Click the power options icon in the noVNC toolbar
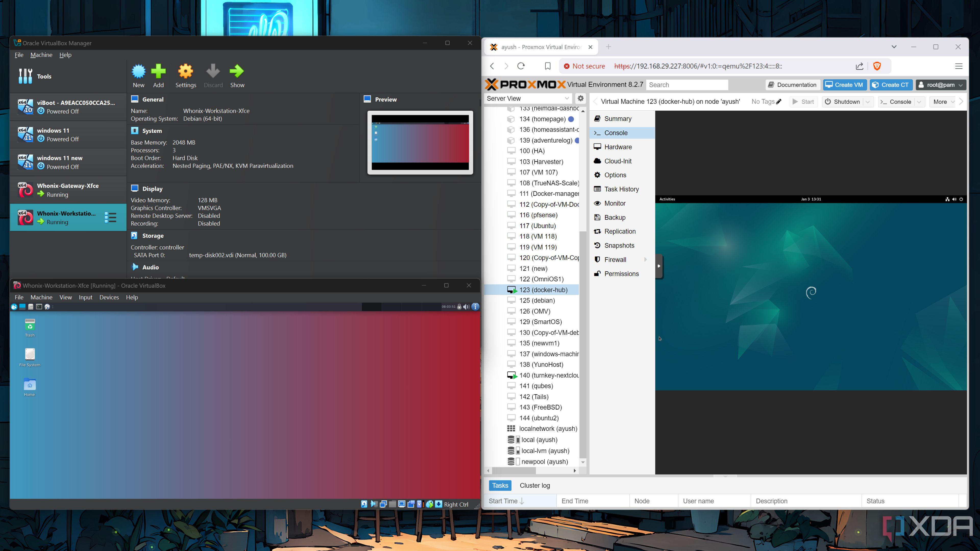980x551 pixels. (961, 199)
